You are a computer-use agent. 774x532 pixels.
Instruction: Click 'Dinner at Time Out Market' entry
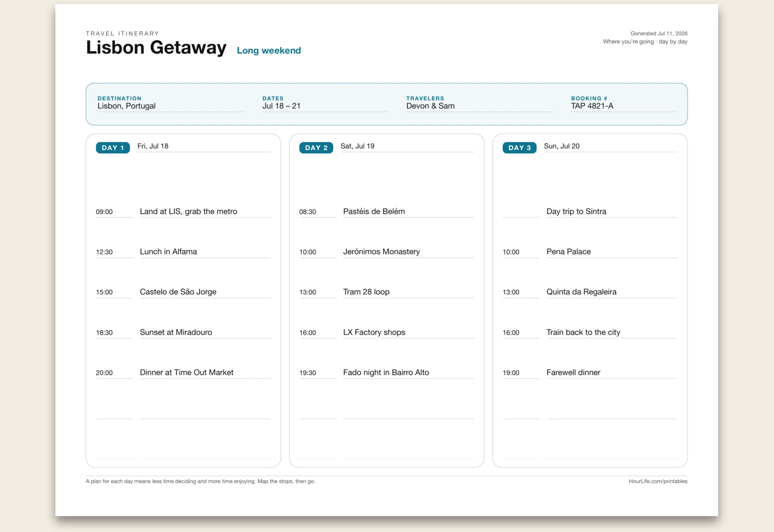point(187,372)
